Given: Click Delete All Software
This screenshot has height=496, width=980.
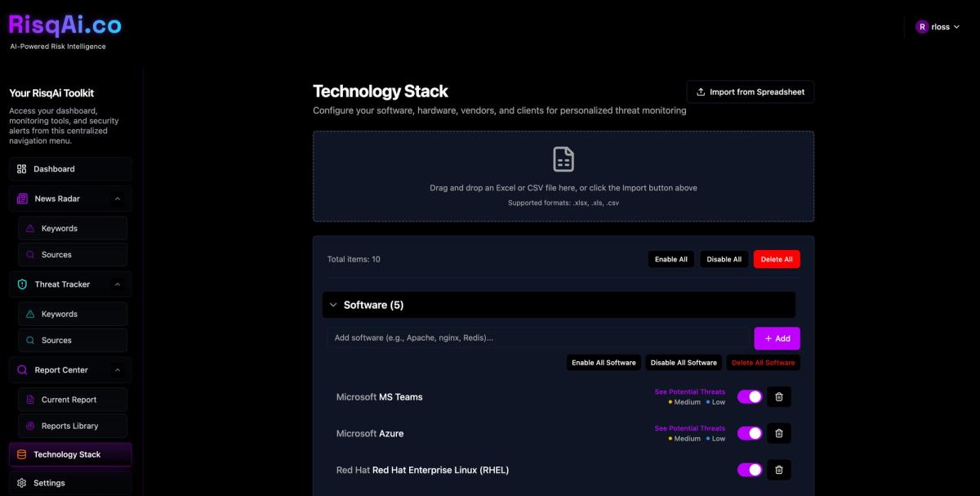Looking at the screenshot, I should click(x=764, y=363).
